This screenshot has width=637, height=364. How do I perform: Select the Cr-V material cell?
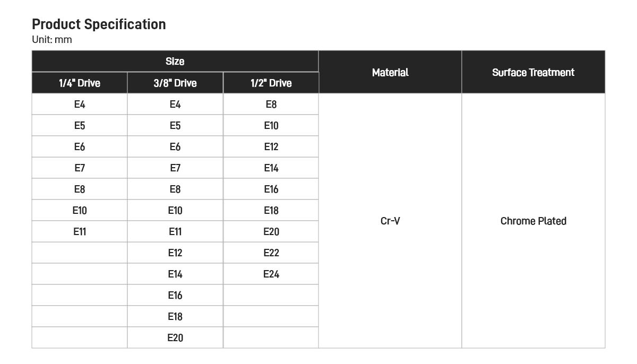pyautogui.click(x=390, y=221)
